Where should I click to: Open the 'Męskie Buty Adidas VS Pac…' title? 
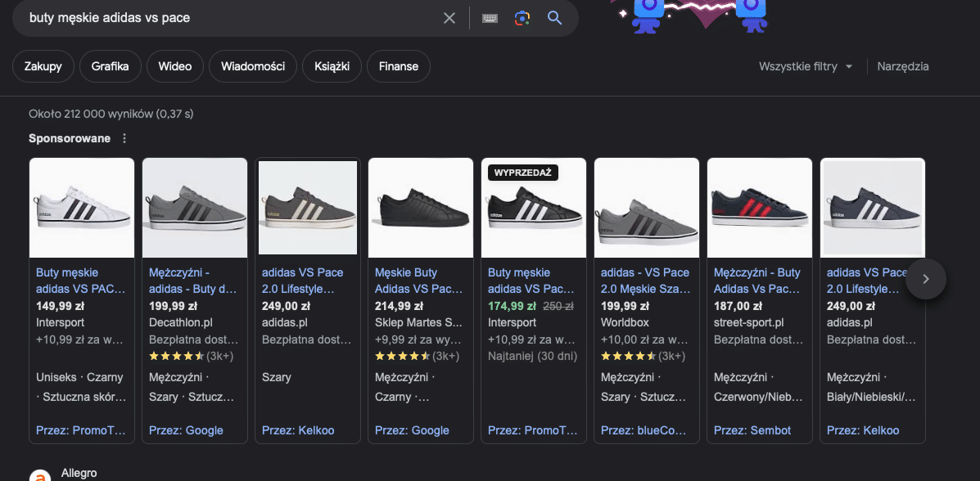(418, 281)
